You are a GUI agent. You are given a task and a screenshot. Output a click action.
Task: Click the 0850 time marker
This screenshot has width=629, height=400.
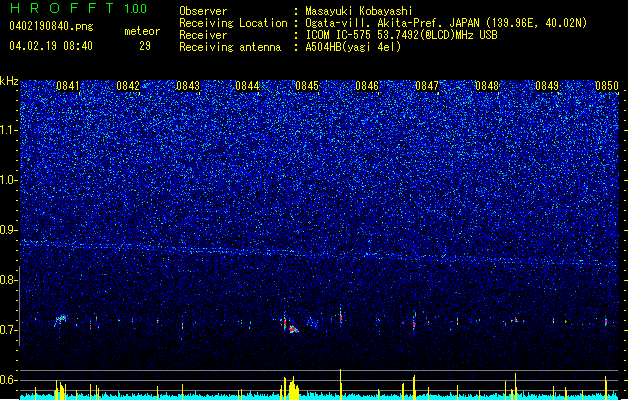click(607, 85)
